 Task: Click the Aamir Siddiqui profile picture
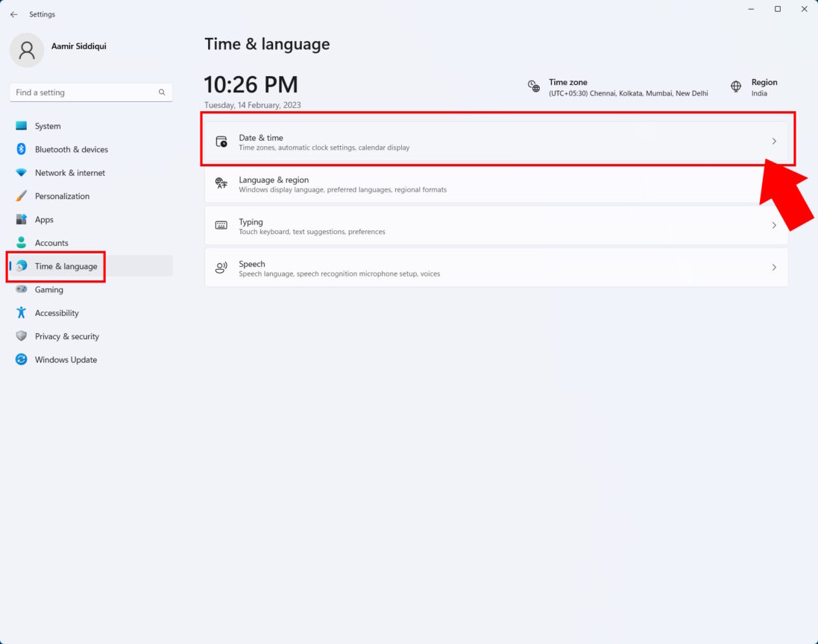(x=28, y=50)
